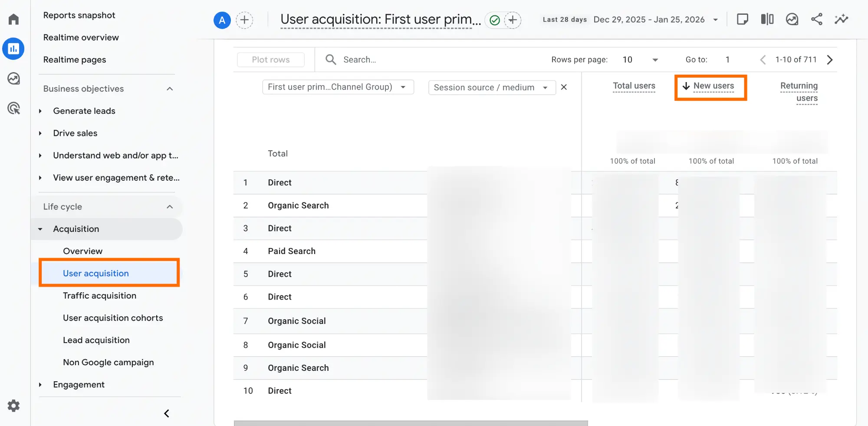The height and width of the screenshot is (426, 868).
Task: Collapse the Life cycle section
Action: [170, 207]
